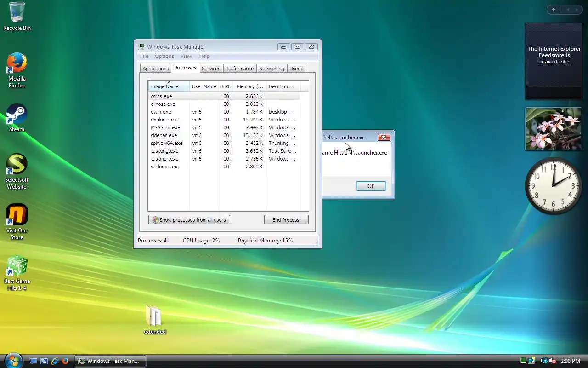Open the Best Game Hits 1-4 shortcut
This screenshot has height=368, width=588.
[x=17, y=273]
